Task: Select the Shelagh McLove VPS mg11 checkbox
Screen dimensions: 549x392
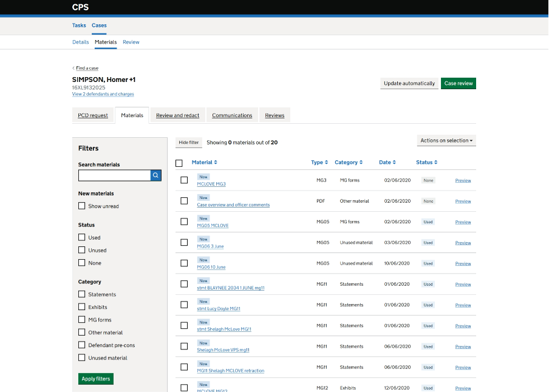Action: pyautogui.click(x=184, y=346)
